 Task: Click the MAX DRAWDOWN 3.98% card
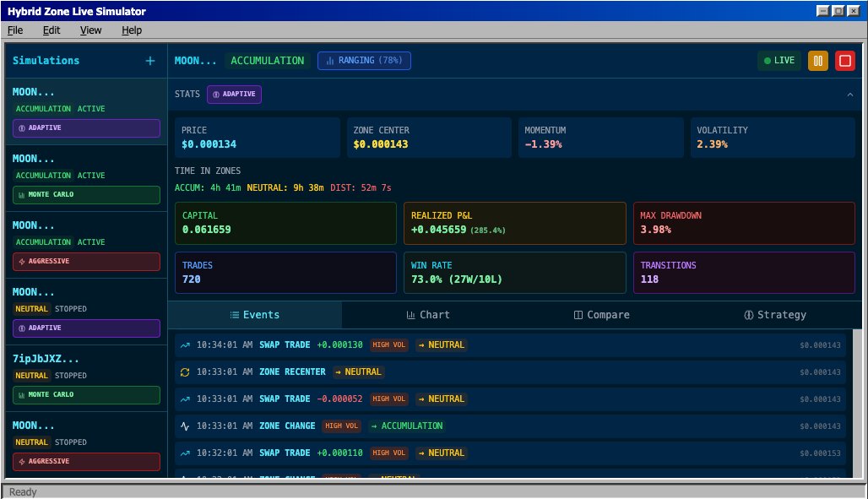[744, 223]
